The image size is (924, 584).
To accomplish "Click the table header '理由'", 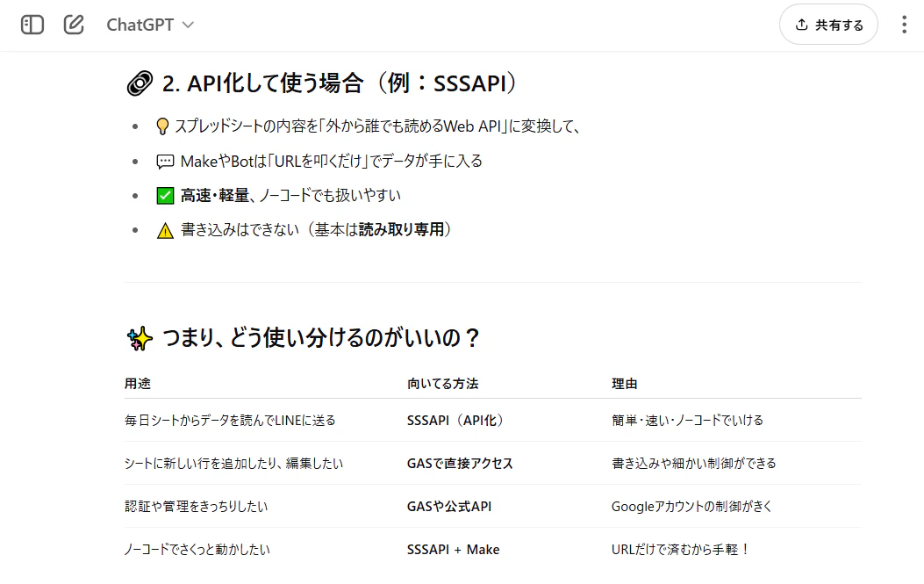I will 624,384.
